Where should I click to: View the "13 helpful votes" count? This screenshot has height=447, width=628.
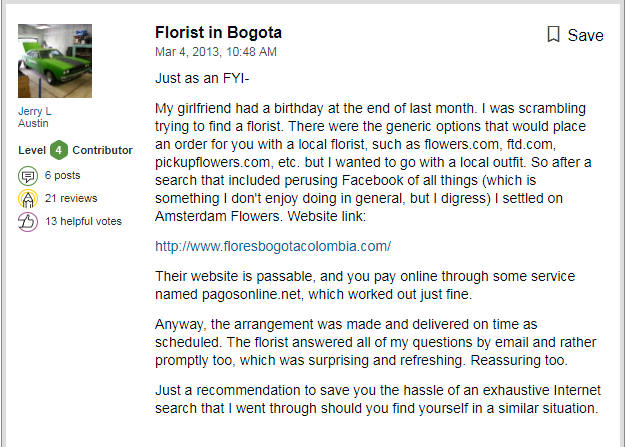(82, 221)
